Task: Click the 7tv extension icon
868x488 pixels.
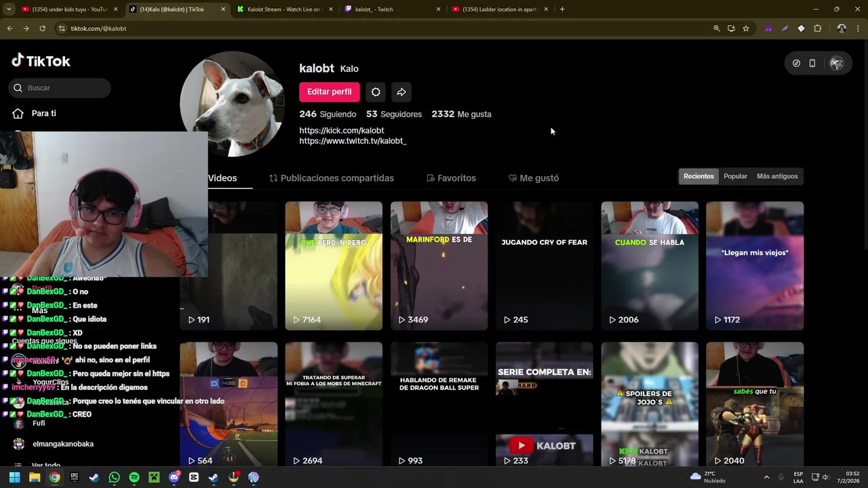Action: [x=768, y=28]
